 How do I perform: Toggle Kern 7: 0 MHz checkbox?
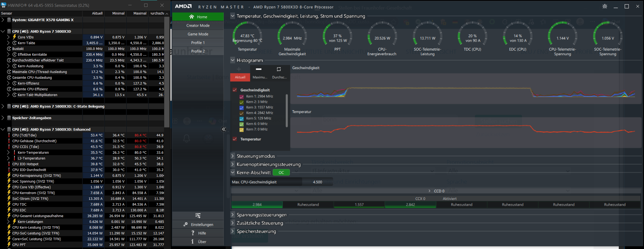(x=242, y=130)
